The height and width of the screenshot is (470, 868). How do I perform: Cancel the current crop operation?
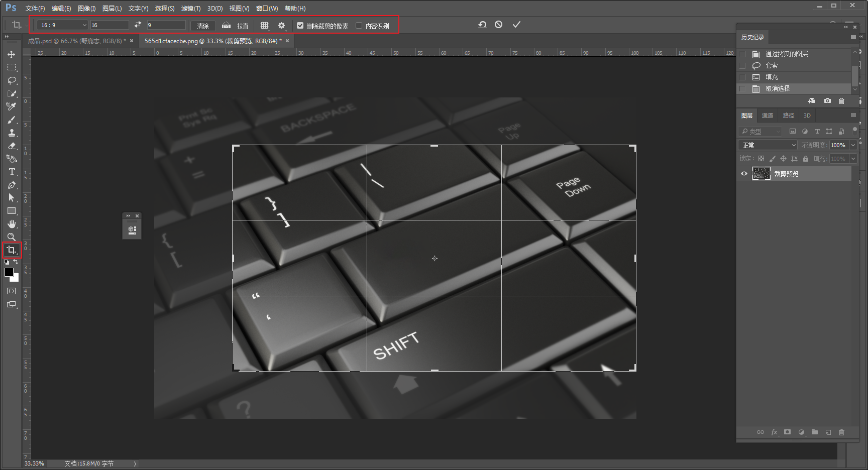(x=498, y=24)
